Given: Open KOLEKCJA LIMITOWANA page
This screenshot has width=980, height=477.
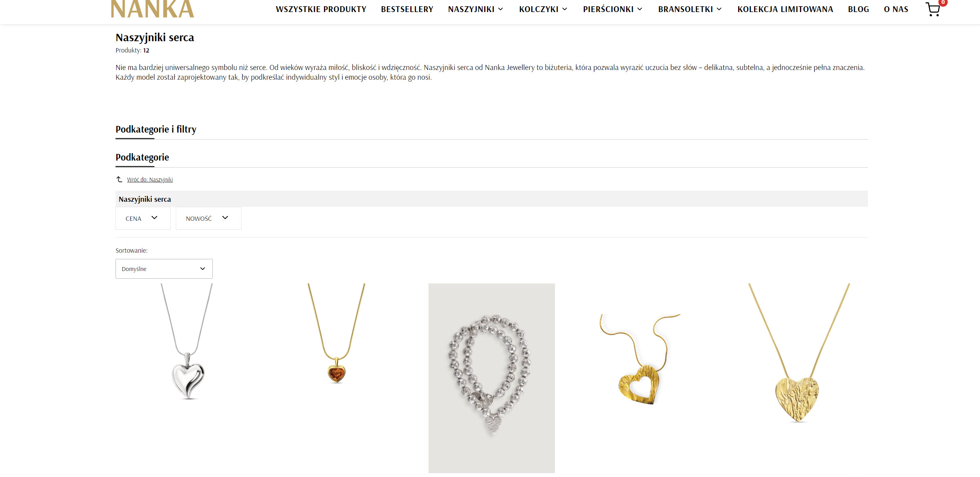Looking at the screenshot, I should [x=785, y=9].
